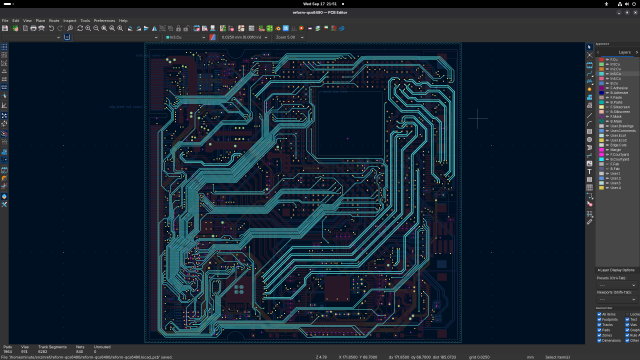Select the Local ratsnest tool
640x360 pixels.
(589, 55)
